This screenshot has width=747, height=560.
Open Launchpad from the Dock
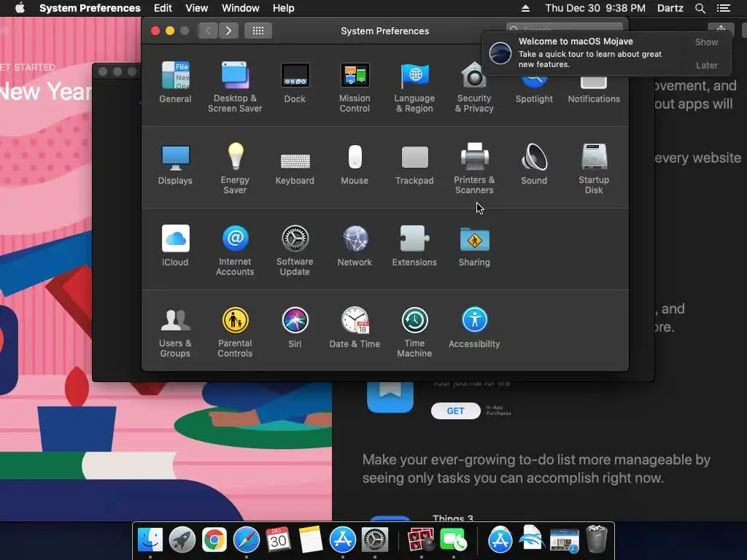point(182,540)
